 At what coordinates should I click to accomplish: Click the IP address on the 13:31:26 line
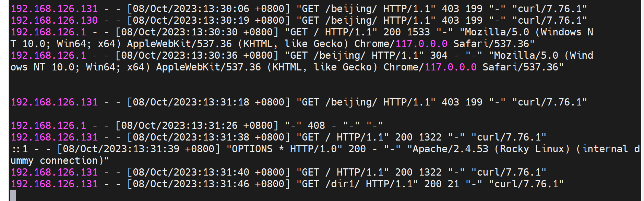pos(48,125)
